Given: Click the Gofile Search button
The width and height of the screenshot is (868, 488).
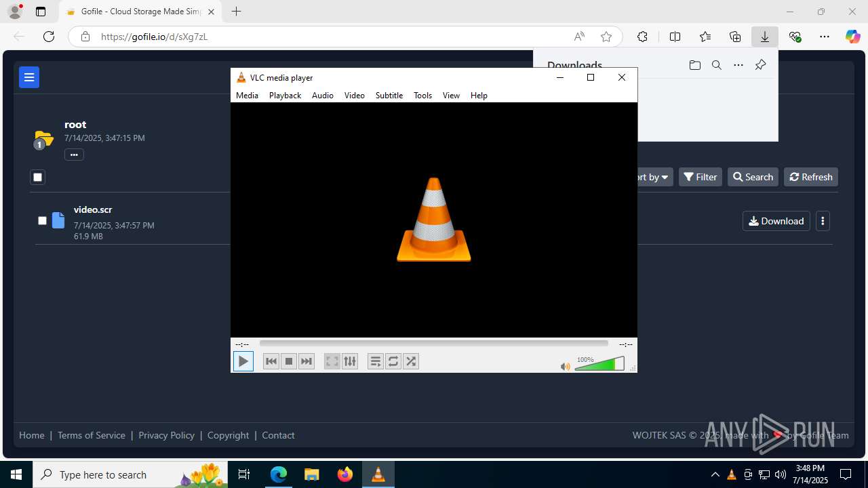Looking at the screenshot, I should point(753,177).
